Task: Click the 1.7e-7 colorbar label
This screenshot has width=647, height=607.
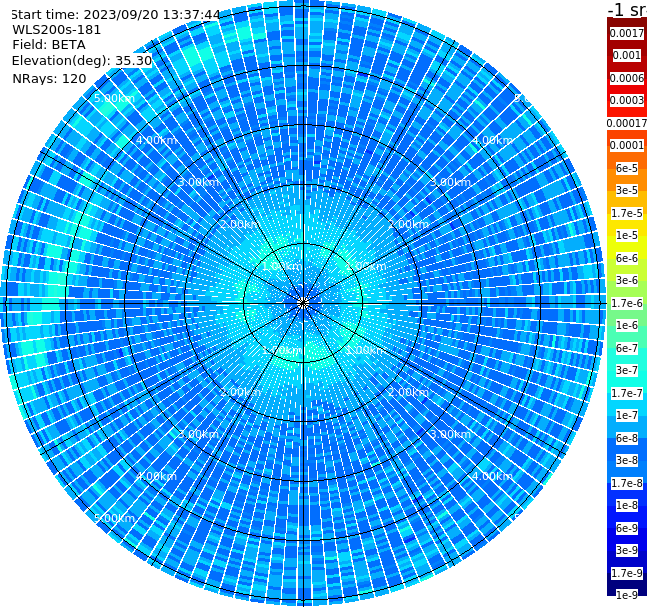Action: click(x=627, y=393)
